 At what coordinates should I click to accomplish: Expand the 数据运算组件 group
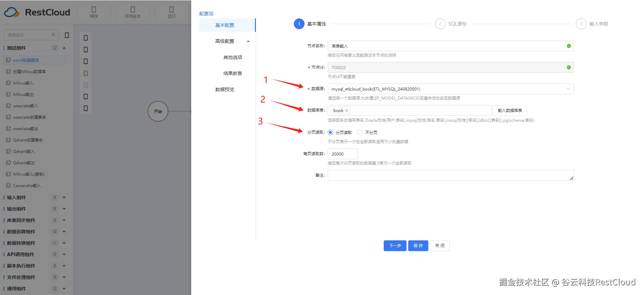[x=64, y=232]
